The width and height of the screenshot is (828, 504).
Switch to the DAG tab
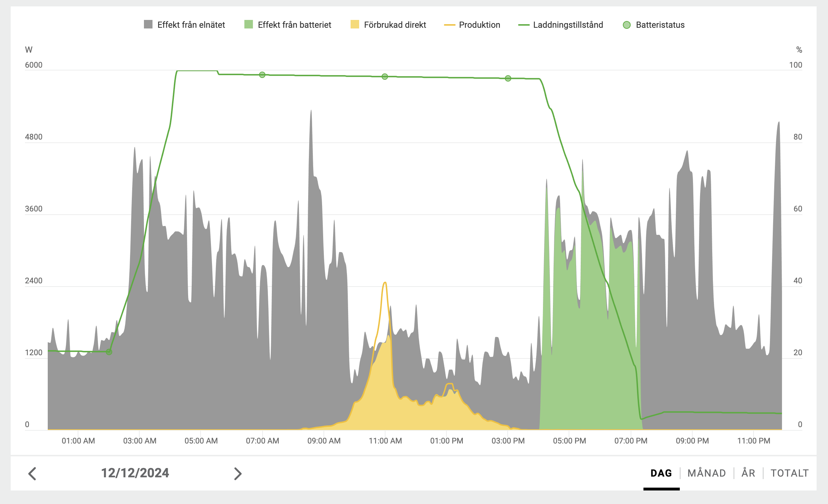click(x=661, y=473)
